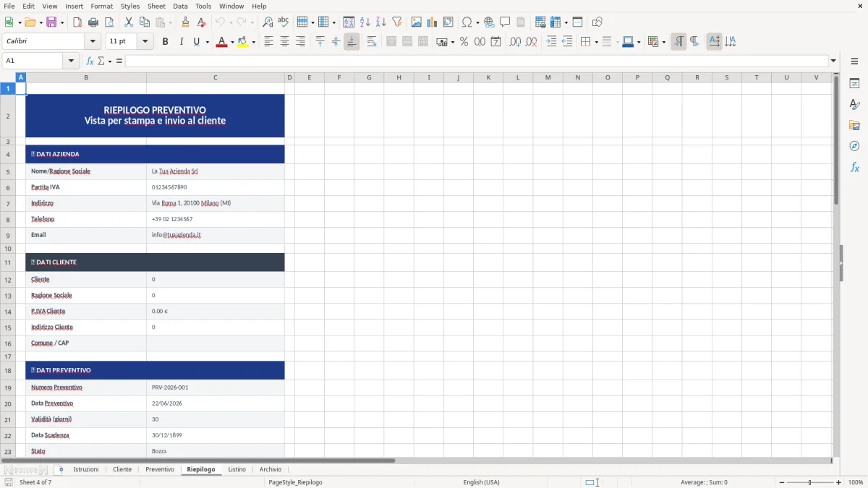Image resolution: width=868 pixels, height=488 pixels.
Task: Expand the Name Box dropdown
Action: [x=72, y=61]
